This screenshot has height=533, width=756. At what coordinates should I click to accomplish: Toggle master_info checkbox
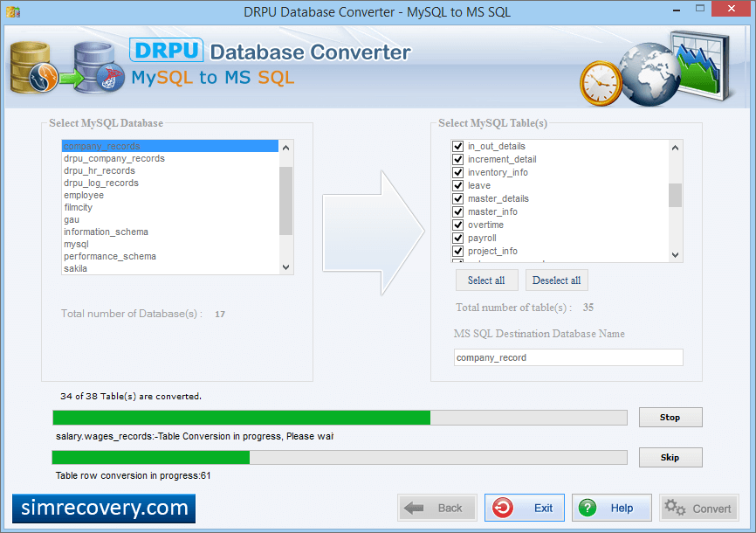[x=458, y=211]
